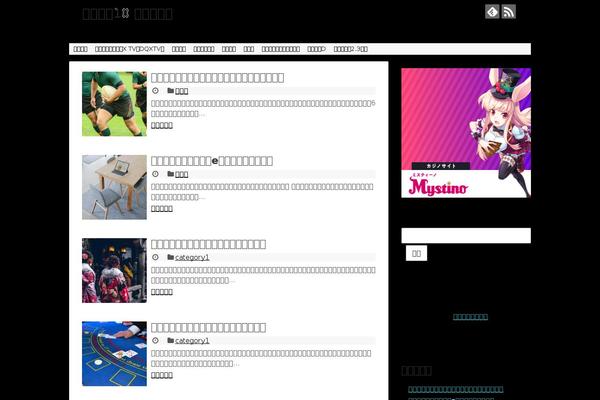The height and width of the screenshot is (400, 600).
Task: Open the Feedly follow icon in header
Action: point(492,12)
